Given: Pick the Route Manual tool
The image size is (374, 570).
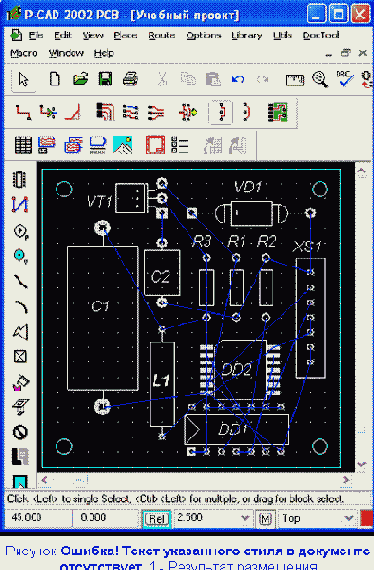Looking at the screenshot, I should 23,112.
